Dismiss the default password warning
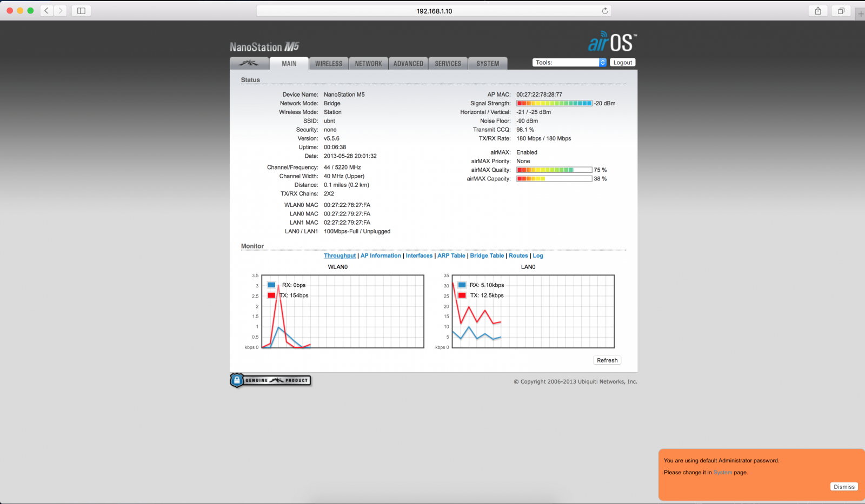Image resolution: width=865 pixels, height=504 pixels. coord(844,487)
